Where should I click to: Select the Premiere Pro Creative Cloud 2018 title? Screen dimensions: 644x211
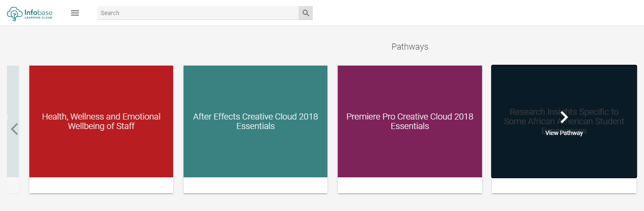pos(410,121)
